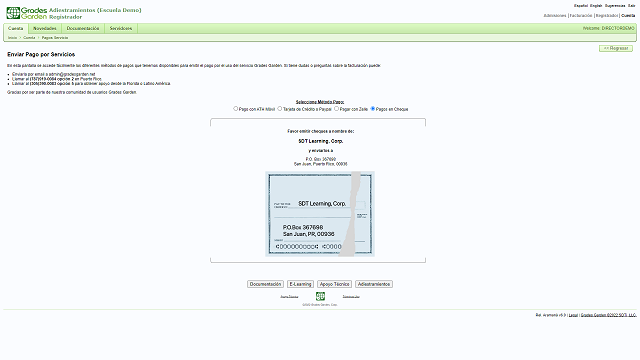Click the Adiestramientos button at the bottom

[374, 284]
